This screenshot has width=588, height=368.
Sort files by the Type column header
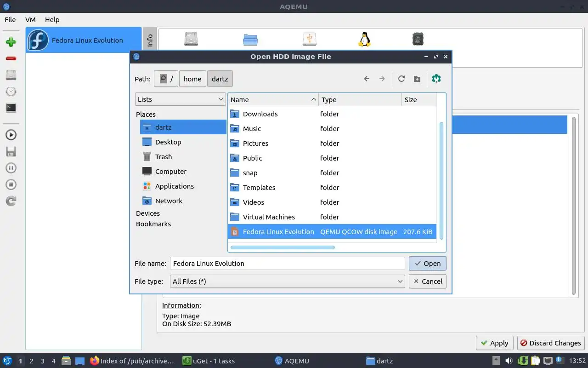360,100
